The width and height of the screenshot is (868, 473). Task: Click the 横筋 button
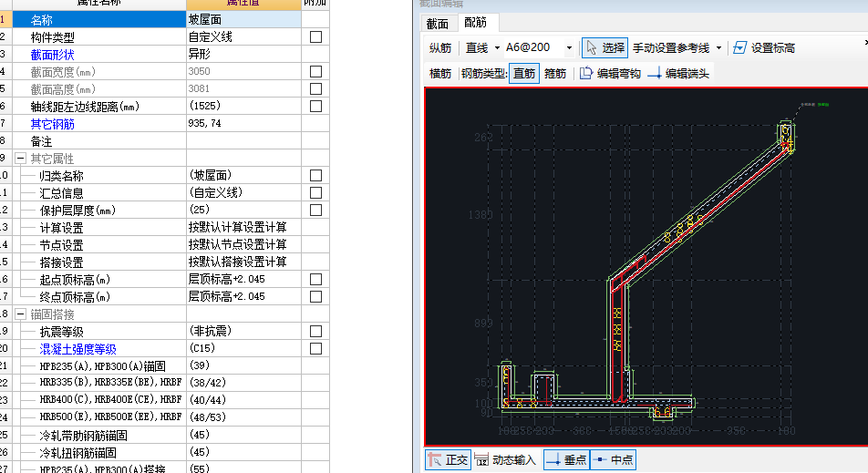pyautogui.click(x=440, y=73)
